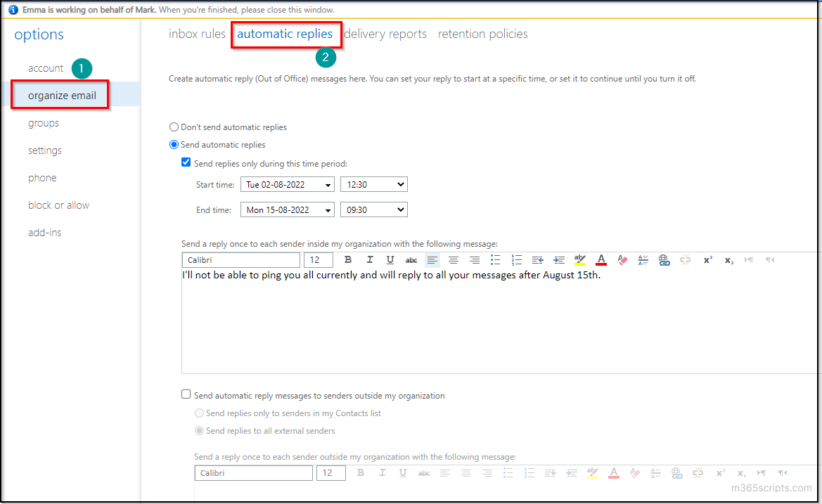This screenshot has height=504, width=822.
Task: Open the Calibri font family dropdown
Action: tap(240, 259)
